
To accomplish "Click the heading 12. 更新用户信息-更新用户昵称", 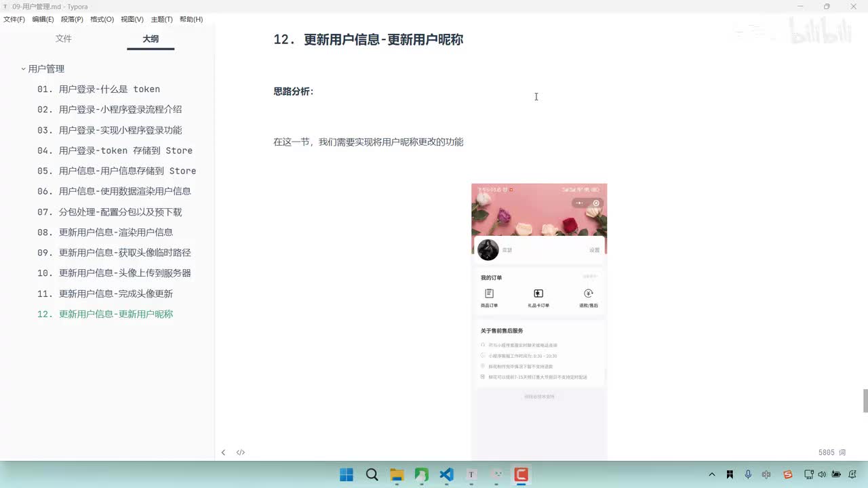I will 368,39.
